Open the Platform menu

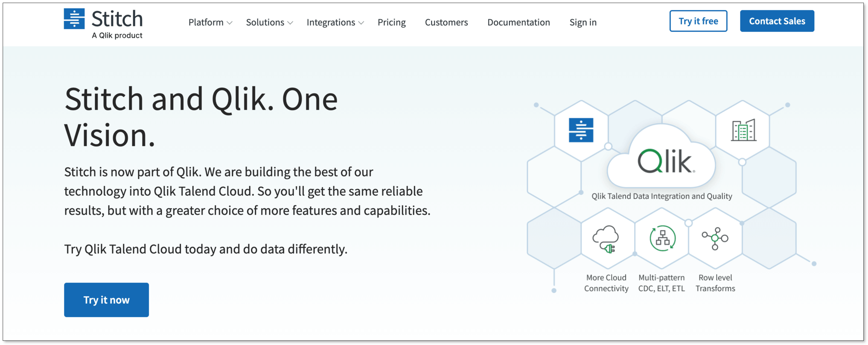210,22
